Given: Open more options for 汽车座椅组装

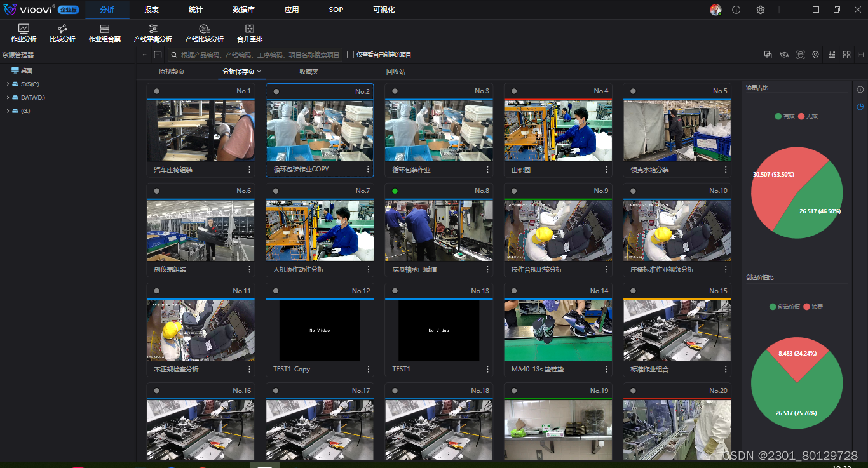Looking at the screenshot, I should click(249, 170).
